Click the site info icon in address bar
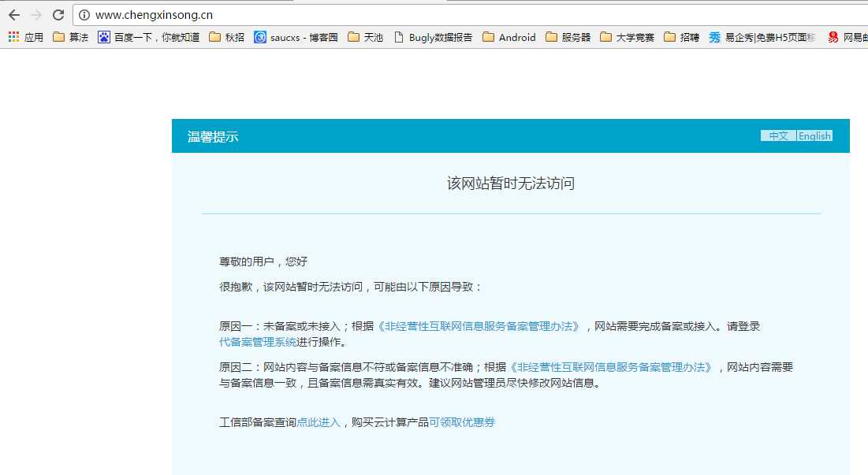The width and height of the screenshot is (868, 475). [84, 15]
